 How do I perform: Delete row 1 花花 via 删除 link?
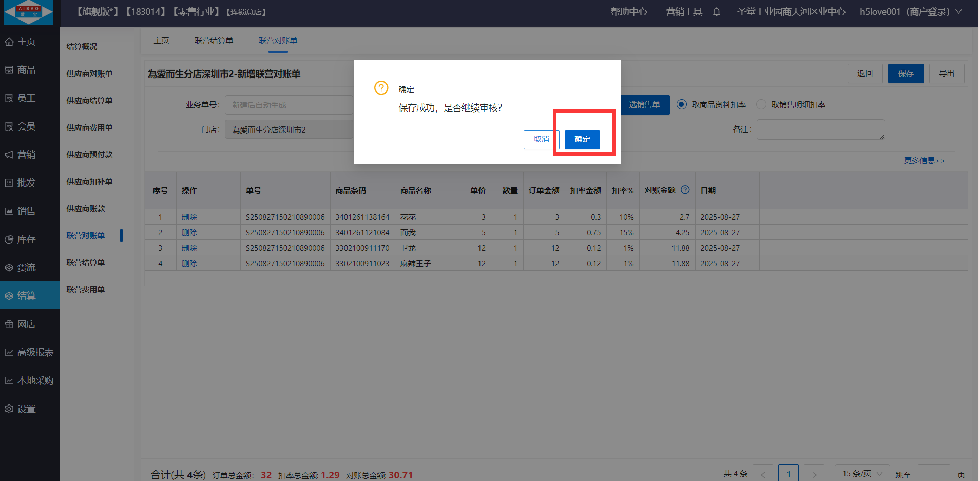(189, 217)
